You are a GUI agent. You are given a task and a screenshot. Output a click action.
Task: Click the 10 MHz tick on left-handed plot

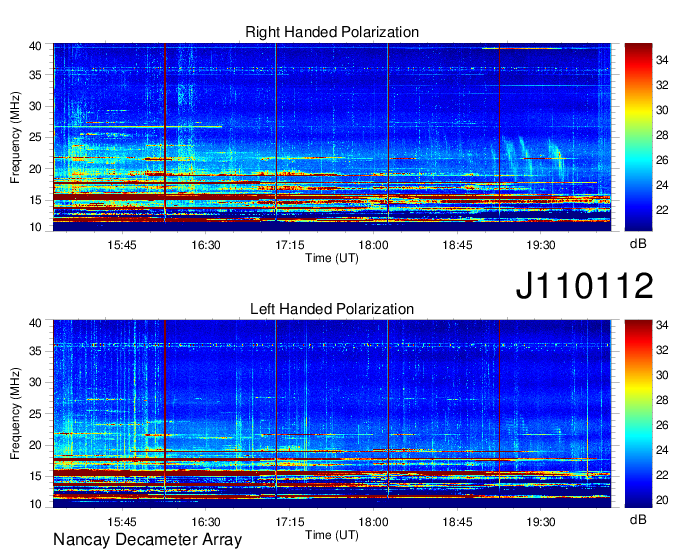[x=35, y=504]
